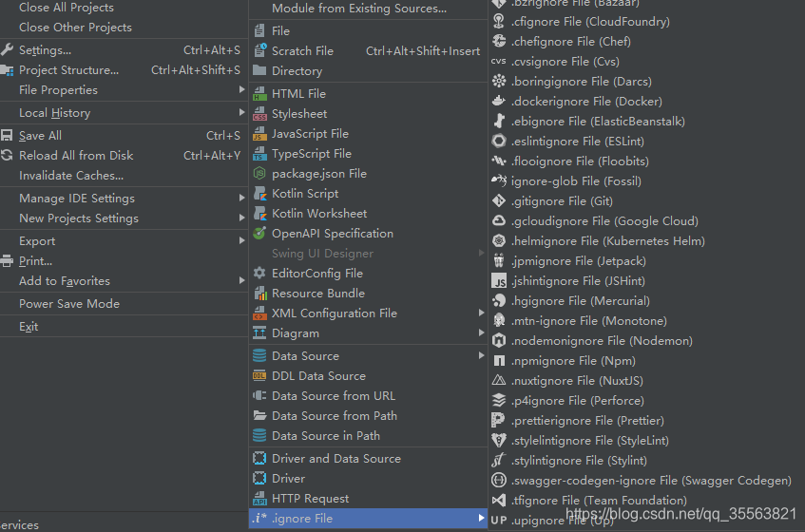Select .boringignore File (Darcs)
The width and height of the screenshot is (805, 532).
coord(581,82)
